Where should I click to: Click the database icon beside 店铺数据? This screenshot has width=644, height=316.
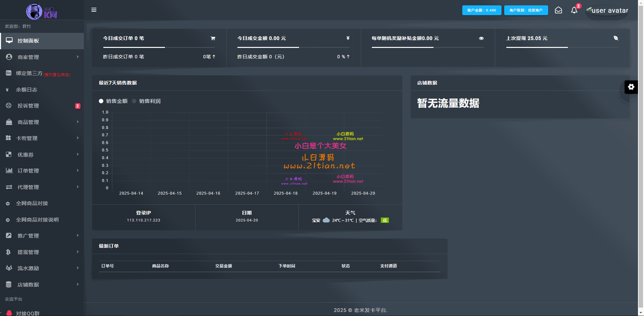(9, 285)
